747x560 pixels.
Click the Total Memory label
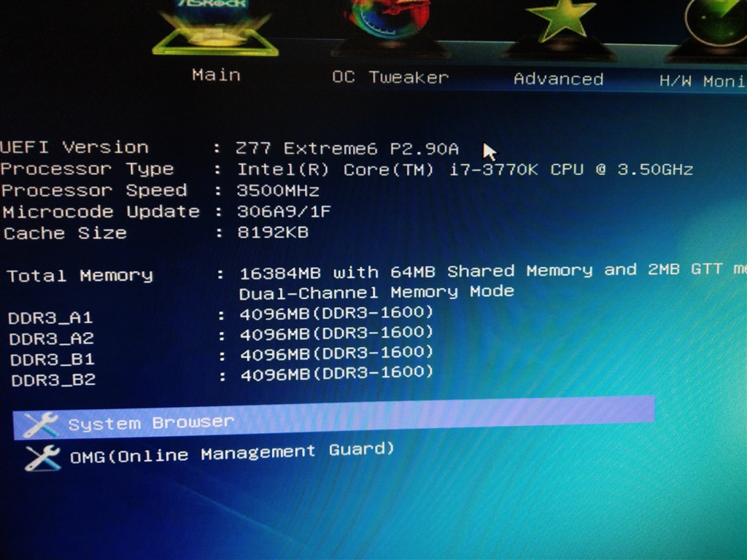click(x=80, y=275)
